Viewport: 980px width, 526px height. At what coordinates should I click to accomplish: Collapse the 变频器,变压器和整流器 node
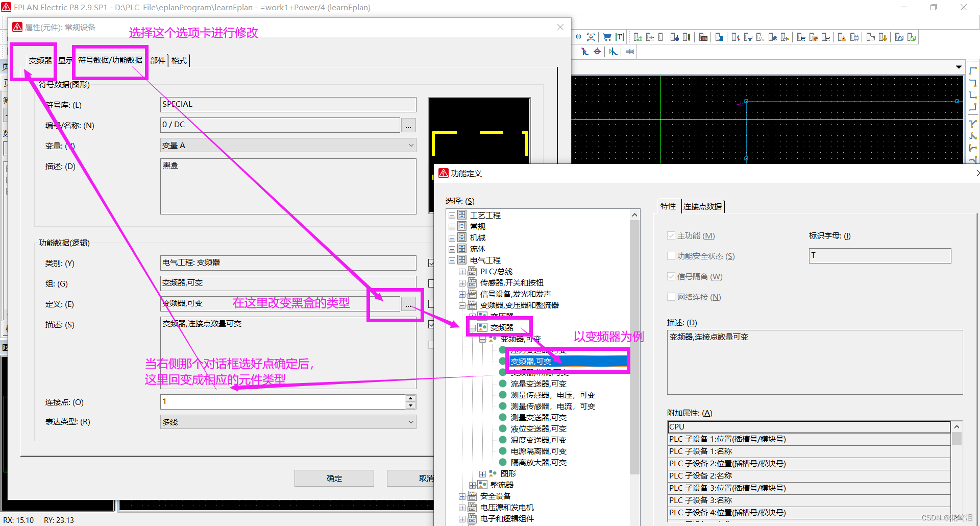pyautogui.click(x=462, y=305)
